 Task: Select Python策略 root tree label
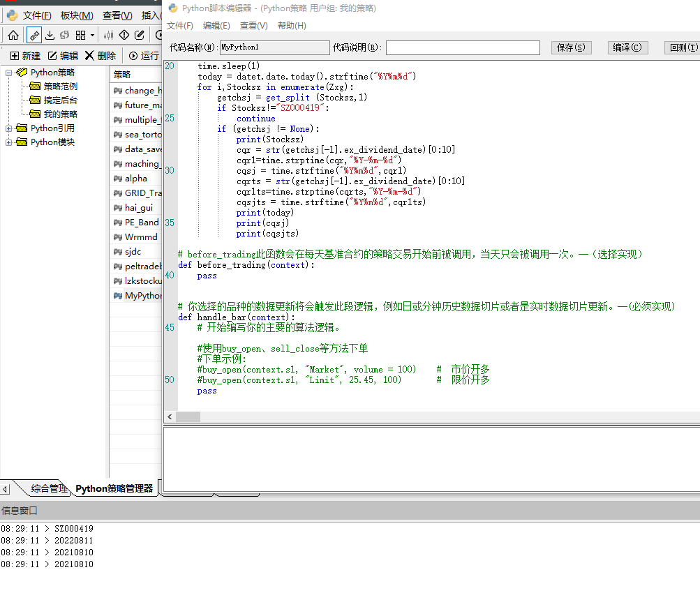52,73
